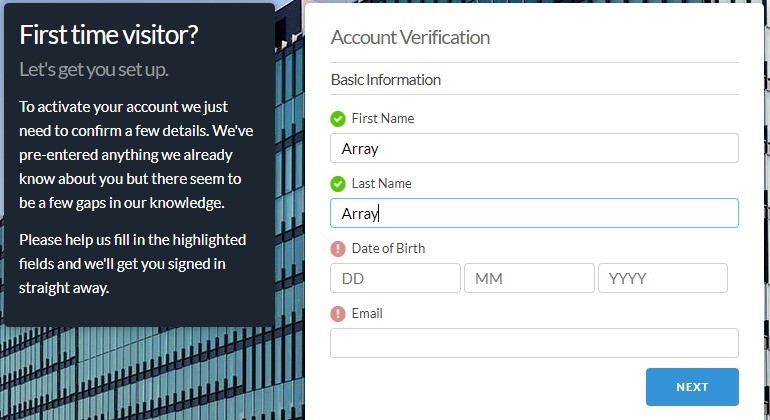Click the red alert icon beside Email
The image size is (770, 420).
(338, 314)
